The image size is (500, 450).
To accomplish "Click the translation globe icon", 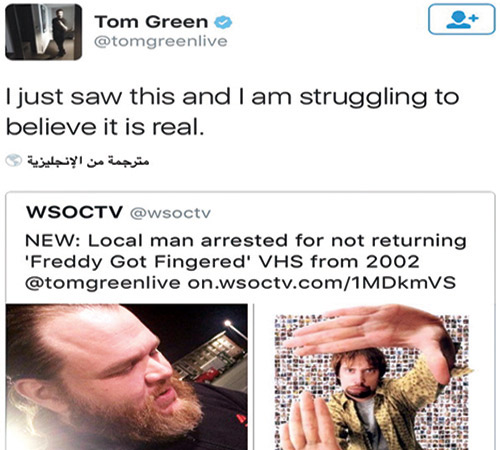I will [x=14, y=161].
